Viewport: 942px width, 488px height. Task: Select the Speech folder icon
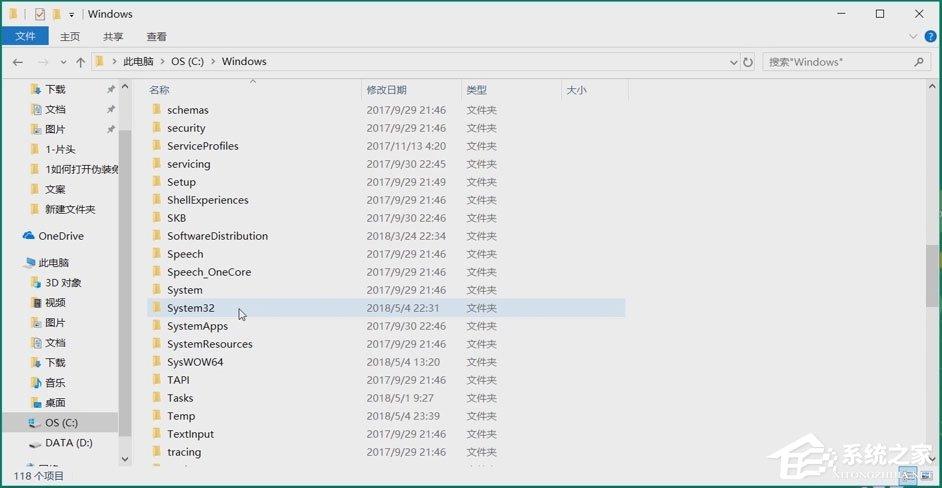click(157, 254)
